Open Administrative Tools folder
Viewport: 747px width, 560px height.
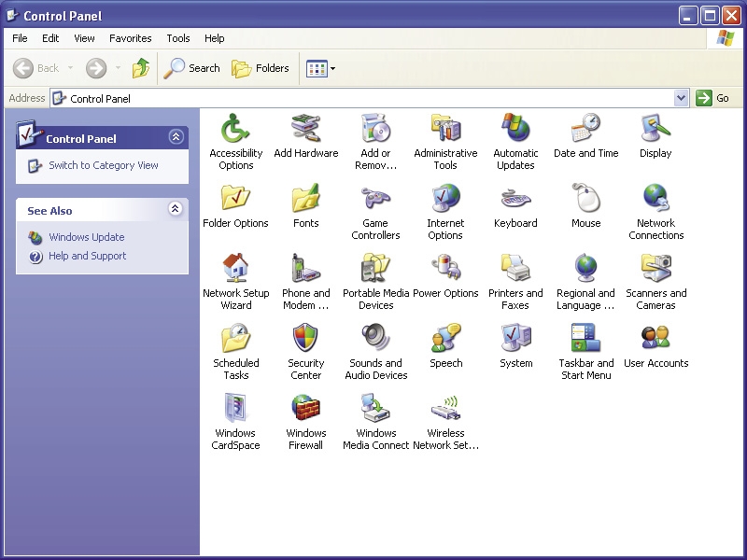pyautogui.click(x=445, y=129)
